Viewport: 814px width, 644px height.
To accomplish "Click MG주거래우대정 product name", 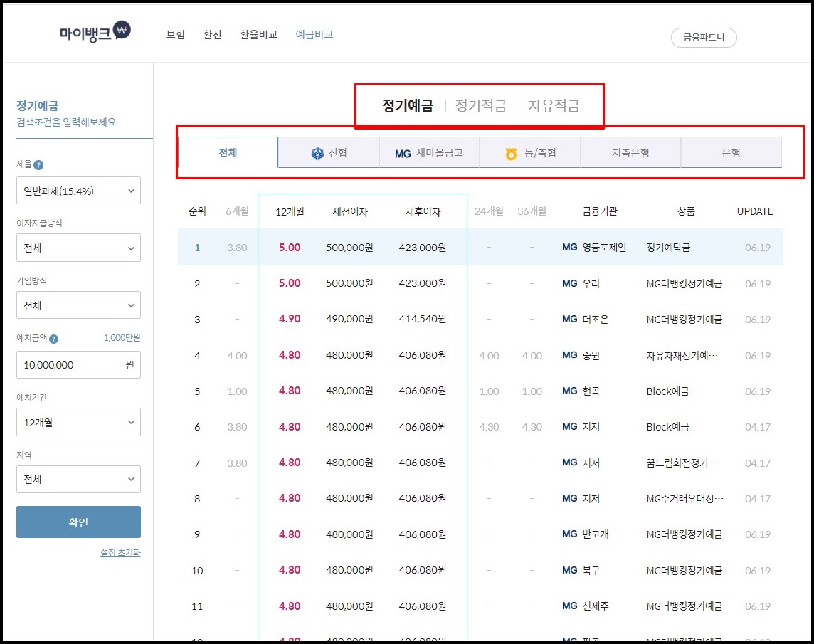I will coord(685,499).
